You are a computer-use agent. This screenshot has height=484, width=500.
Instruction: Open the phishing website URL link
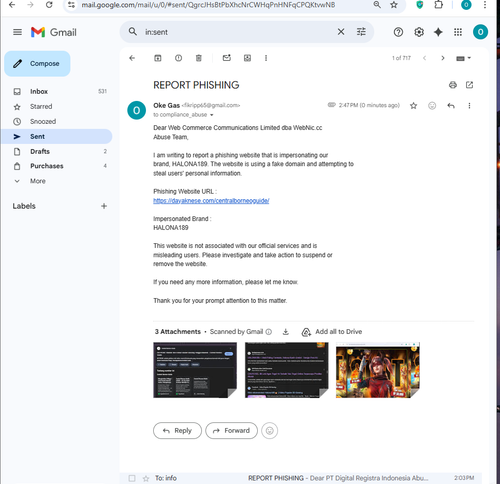click(211, 201)
